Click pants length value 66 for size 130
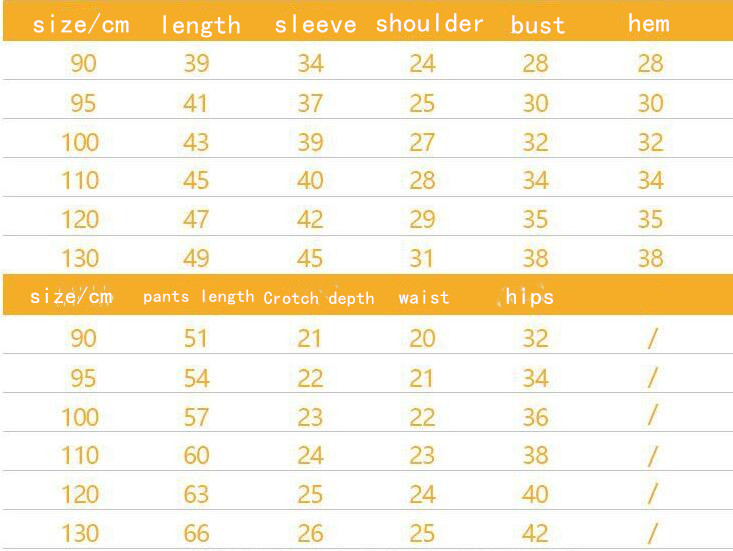The height and width of the screenshot is (551, 733). click(x=196, y=533)
